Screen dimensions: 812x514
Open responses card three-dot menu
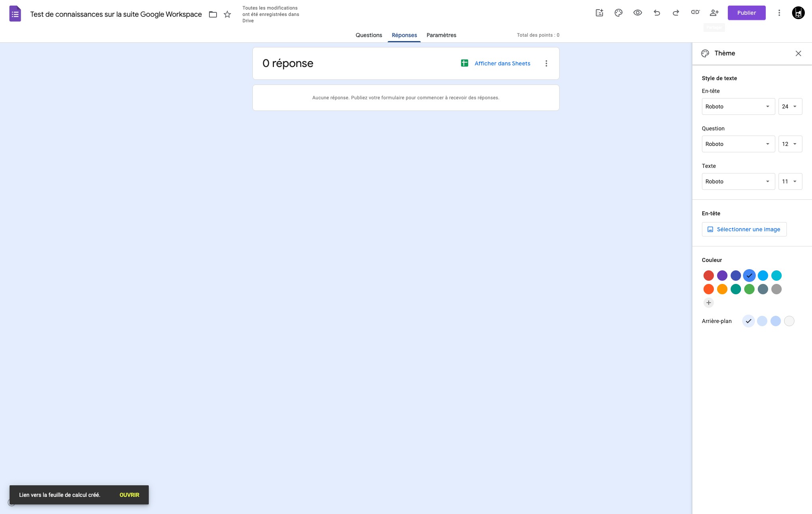click(x=546, y=63)
